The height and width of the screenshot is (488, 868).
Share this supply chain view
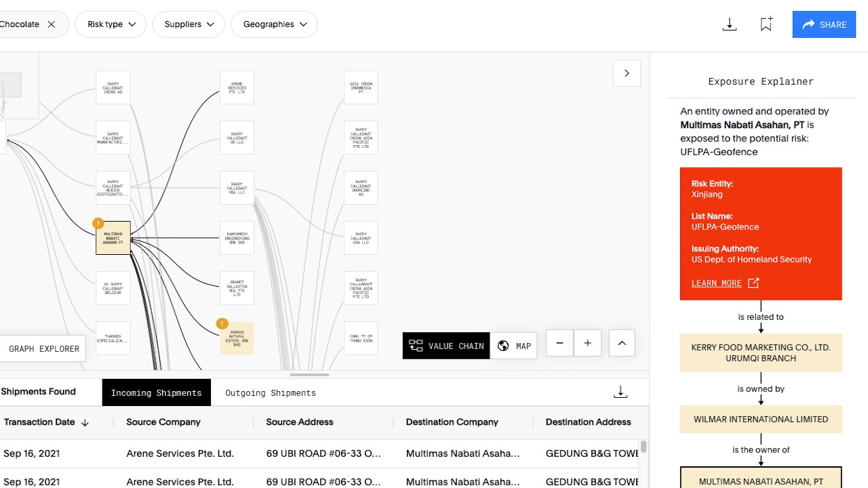coord(824,24)
